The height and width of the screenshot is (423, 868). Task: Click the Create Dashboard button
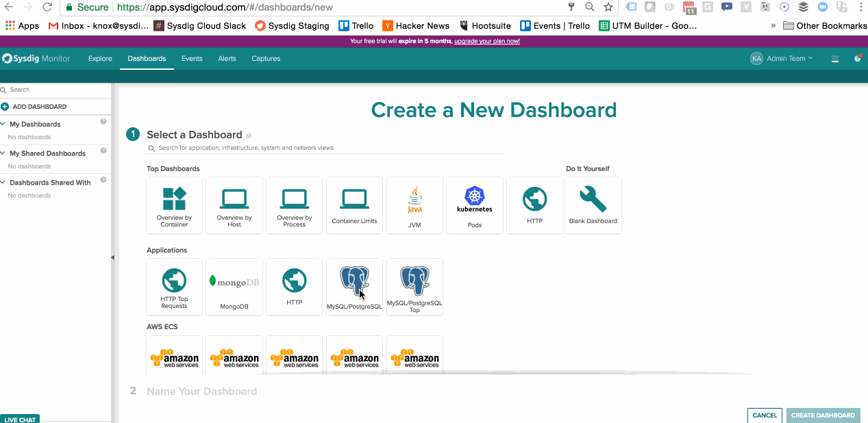click(x=823, y=415)
